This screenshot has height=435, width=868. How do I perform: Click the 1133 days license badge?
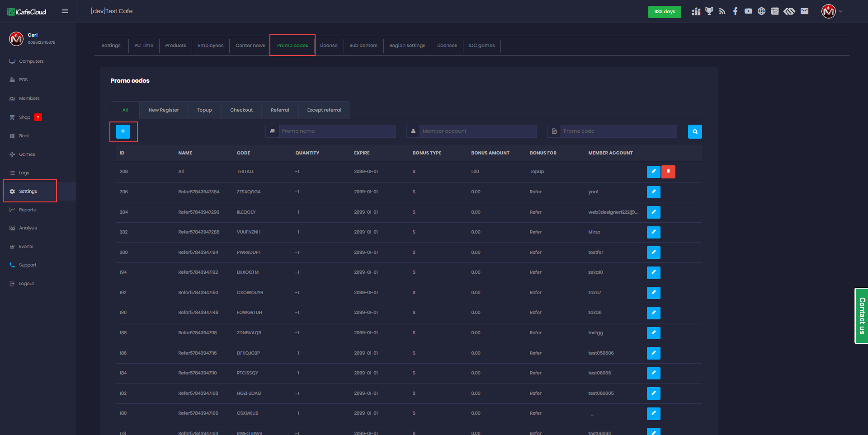[x=664, y=12]
